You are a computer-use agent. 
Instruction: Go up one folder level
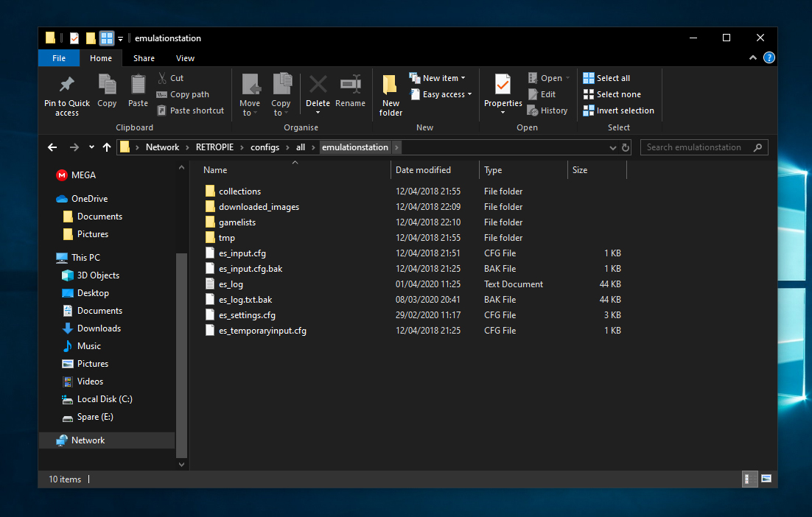point(107,147)
